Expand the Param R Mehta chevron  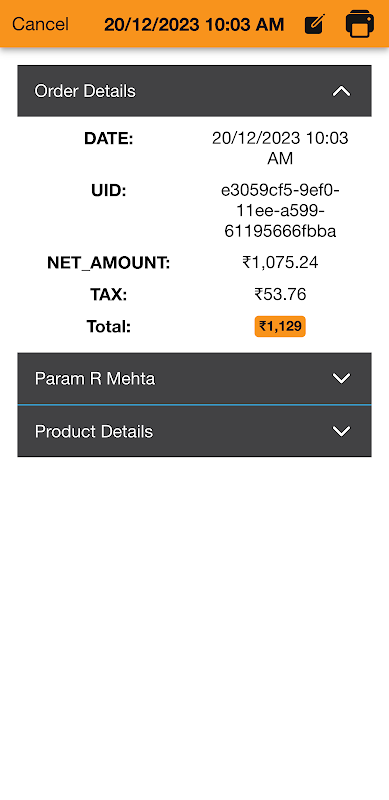[342, 379]
